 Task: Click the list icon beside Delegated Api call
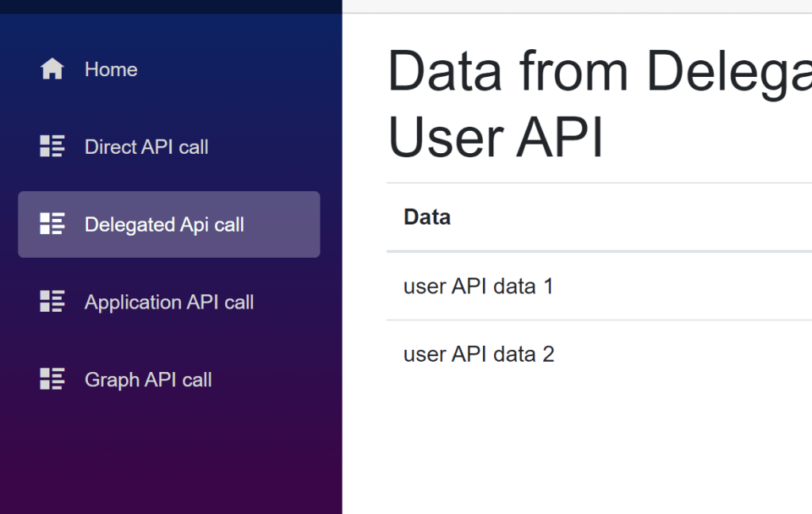pyautogui.click(x=52, y=224)
